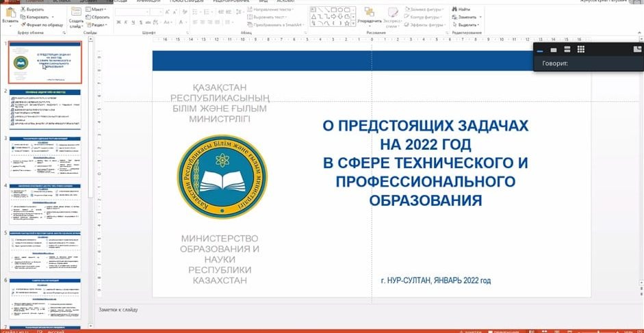Select slide 4 thumbnail in slide panel
Screen dimensions: 644x333
click(x=45, y=204)
